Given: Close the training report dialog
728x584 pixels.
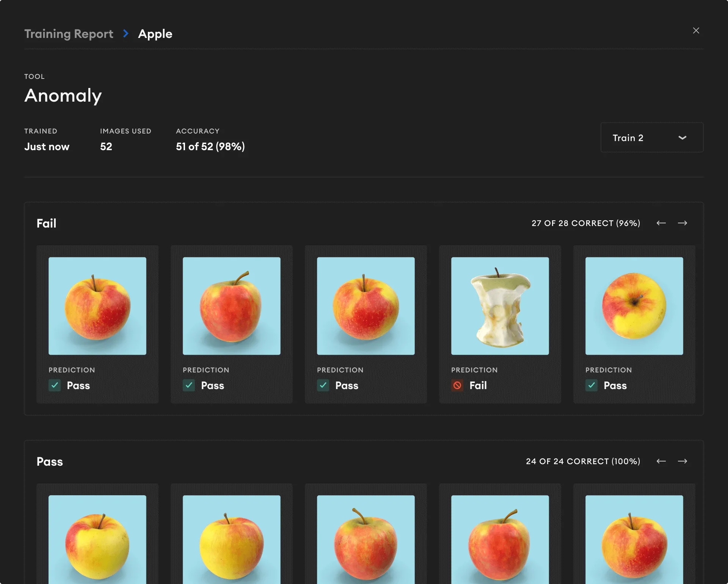Looking at the screenshot, I should tap(696, 31).
